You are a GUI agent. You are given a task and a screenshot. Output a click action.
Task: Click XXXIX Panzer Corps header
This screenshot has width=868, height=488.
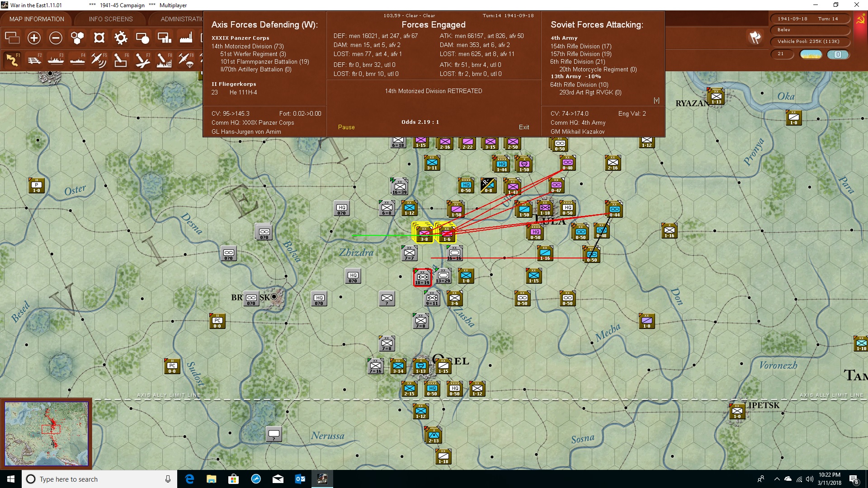[241, 38]
